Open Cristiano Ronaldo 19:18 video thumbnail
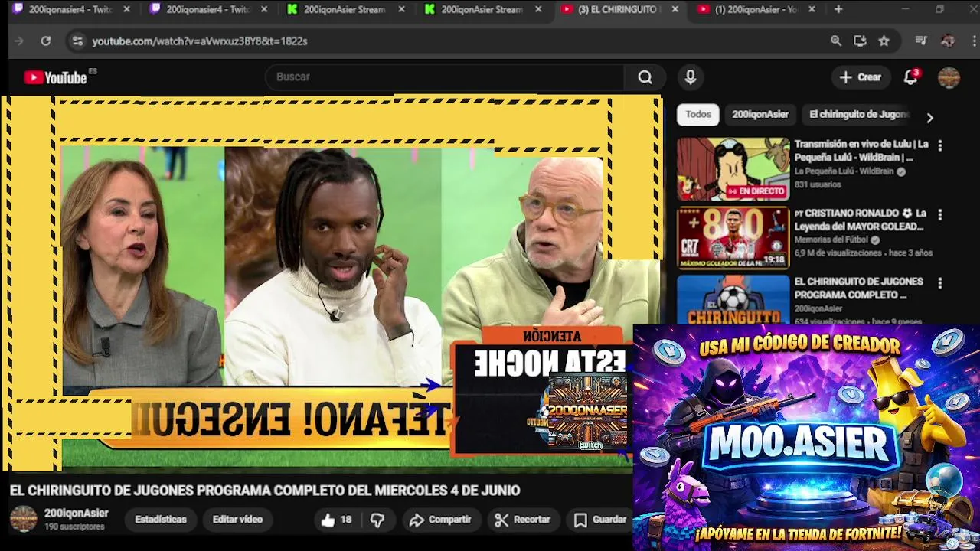Image resolution: width=980 pixels, height=551 pixels. (x=733, y=238)
